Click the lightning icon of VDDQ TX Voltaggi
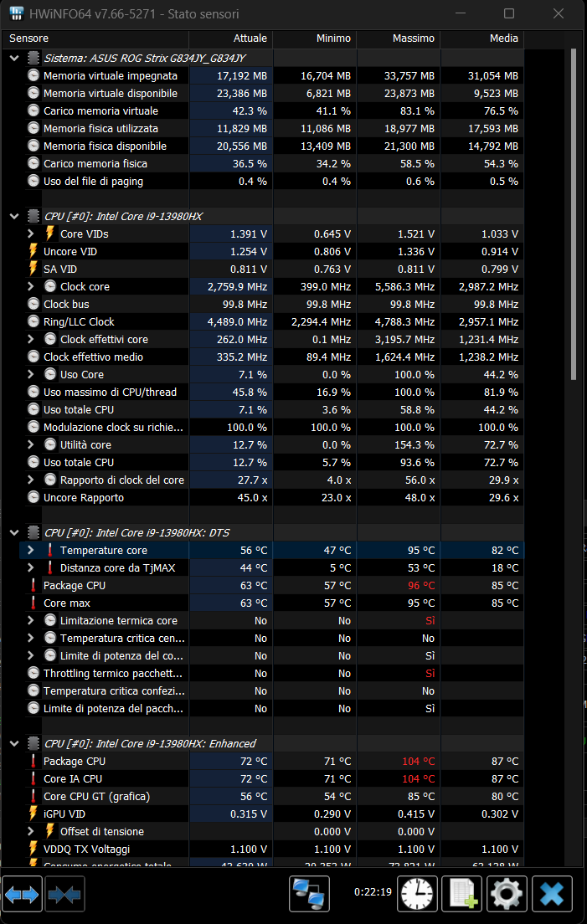The width and height of the screenshot is (587, 924). [x=33, y=850]
